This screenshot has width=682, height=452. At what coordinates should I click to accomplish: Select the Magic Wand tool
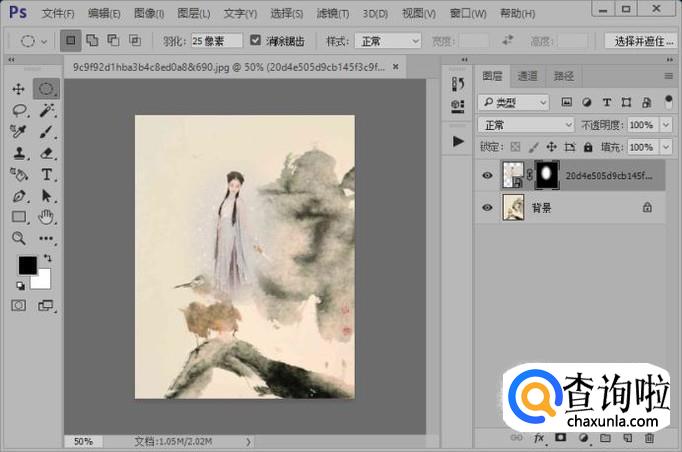46,110
